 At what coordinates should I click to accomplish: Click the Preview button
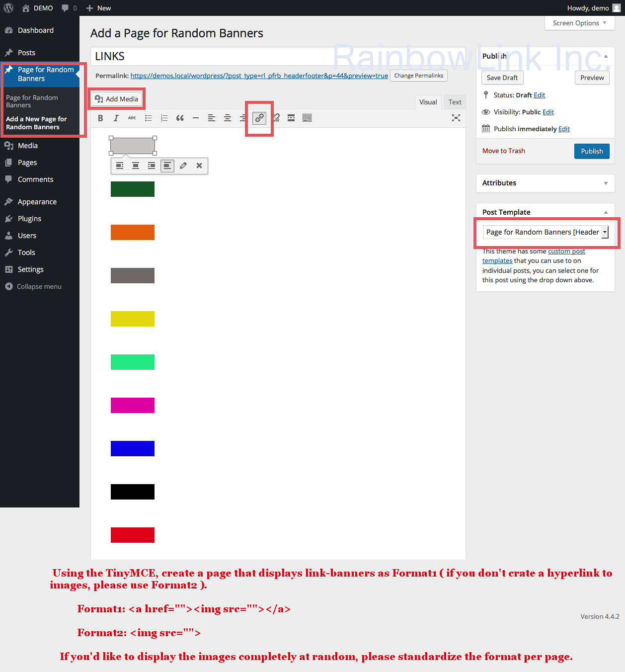coord(592,78)
